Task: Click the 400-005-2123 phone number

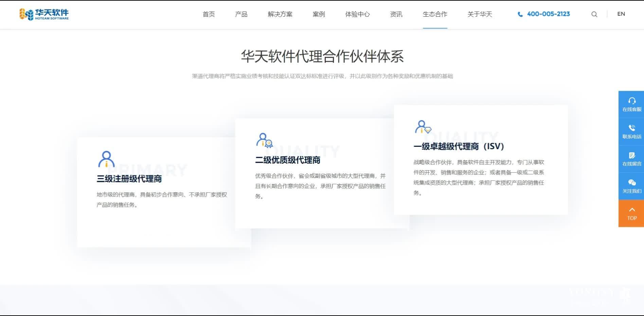Action: 548,14
